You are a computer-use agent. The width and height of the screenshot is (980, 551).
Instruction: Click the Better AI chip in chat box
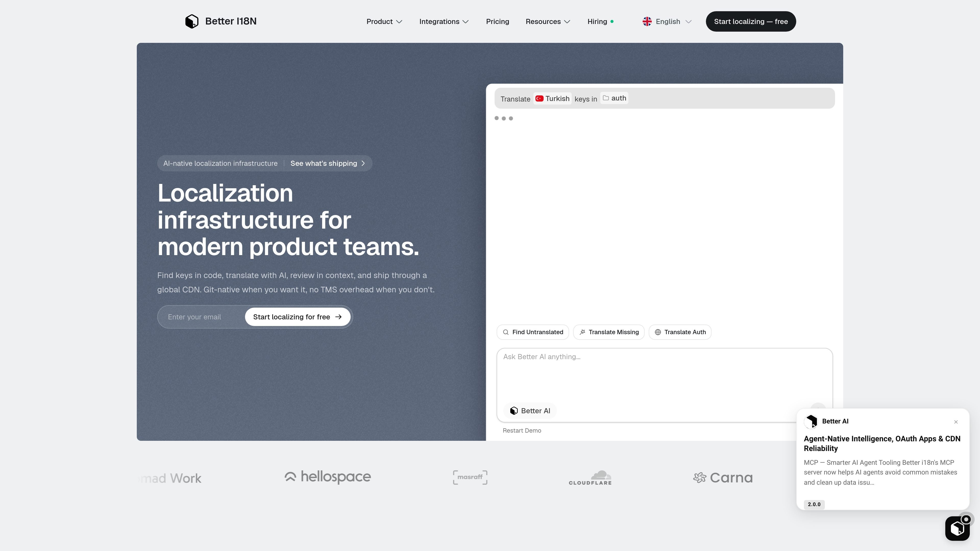tap(530, 411)
